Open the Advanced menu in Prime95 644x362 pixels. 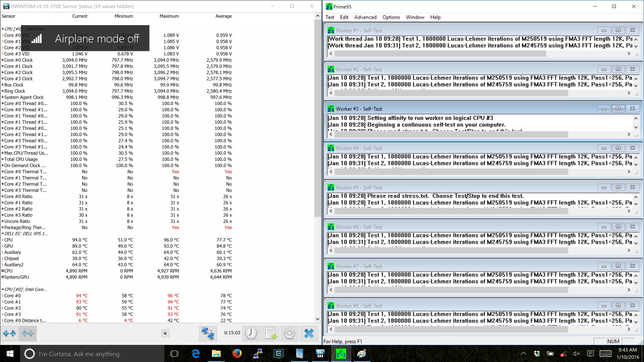tap(365, 17)
